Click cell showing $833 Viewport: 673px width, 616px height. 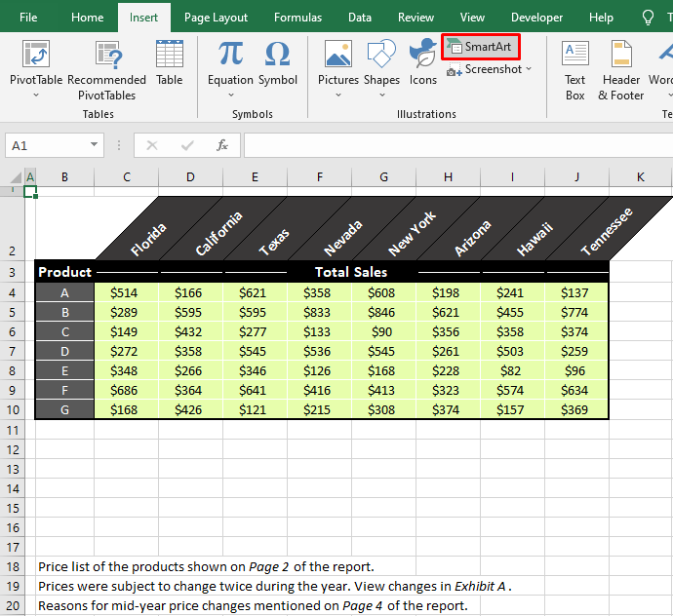[319, 312]
